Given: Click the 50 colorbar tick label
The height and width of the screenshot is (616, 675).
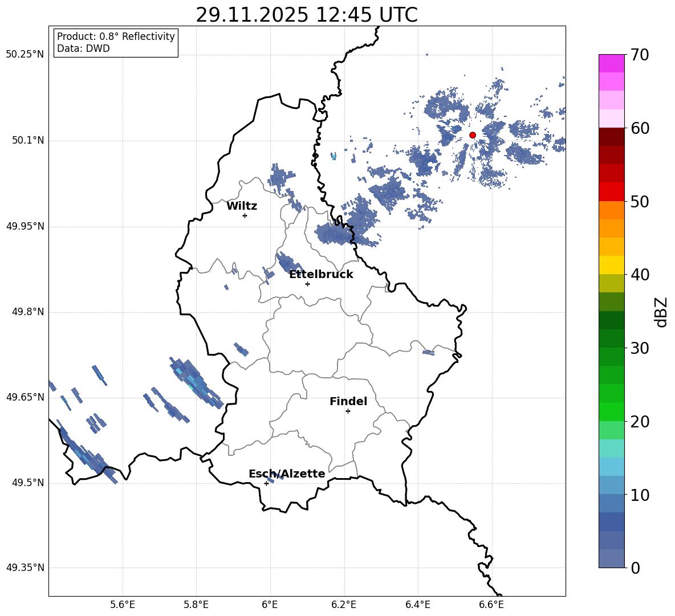Looking at the screenshot, I should 640,202.
